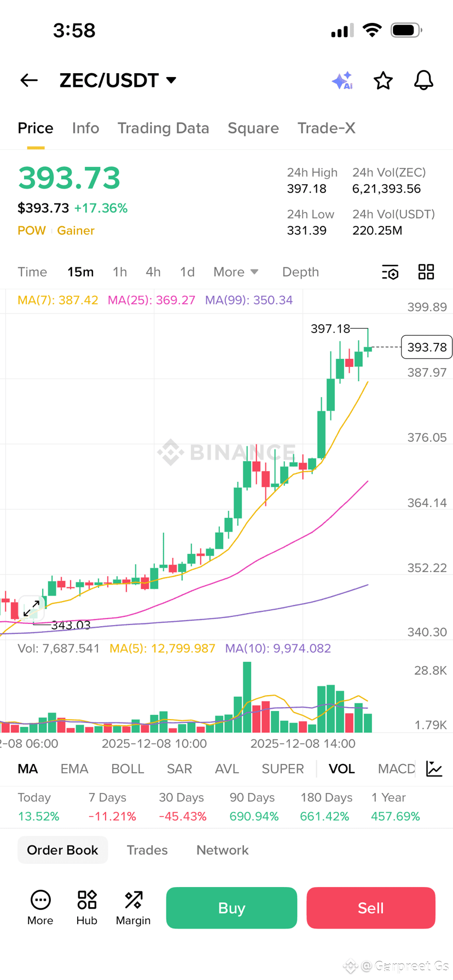Tap the battery icon in status bar
This screenshot has height=980, width=453.
(406, 30)
